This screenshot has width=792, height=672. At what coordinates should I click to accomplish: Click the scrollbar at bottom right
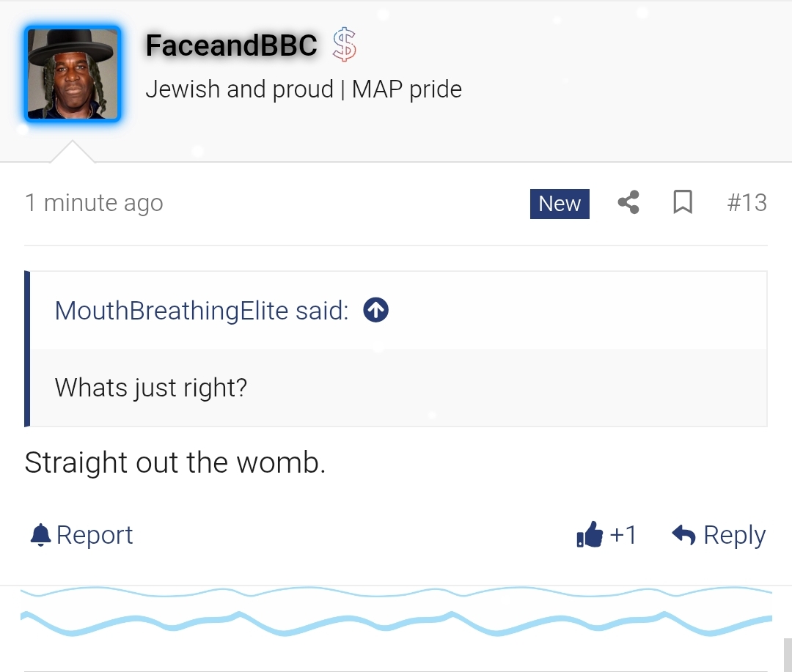pyautogui.click(x=787, y=654)
